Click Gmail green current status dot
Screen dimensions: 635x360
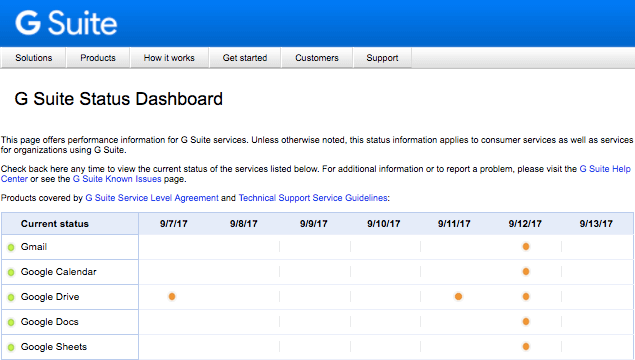coord(11,247)
